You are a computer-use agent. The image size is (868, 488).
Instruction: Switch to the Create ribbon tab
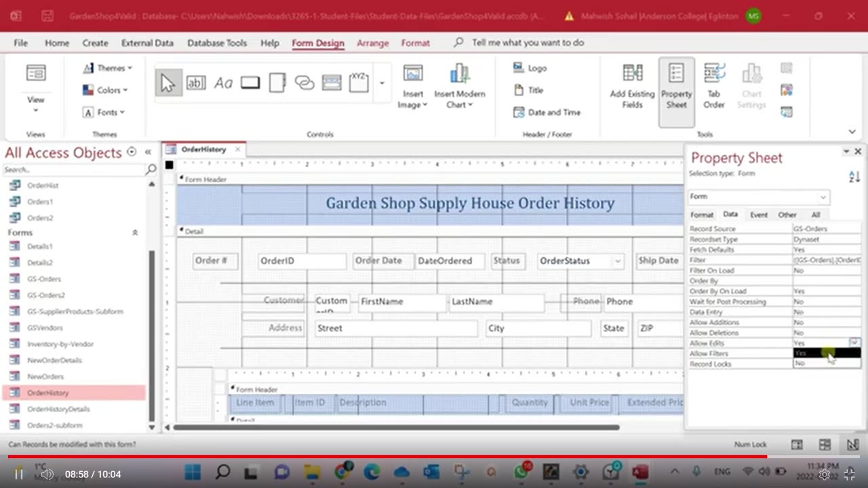[95, 43]
